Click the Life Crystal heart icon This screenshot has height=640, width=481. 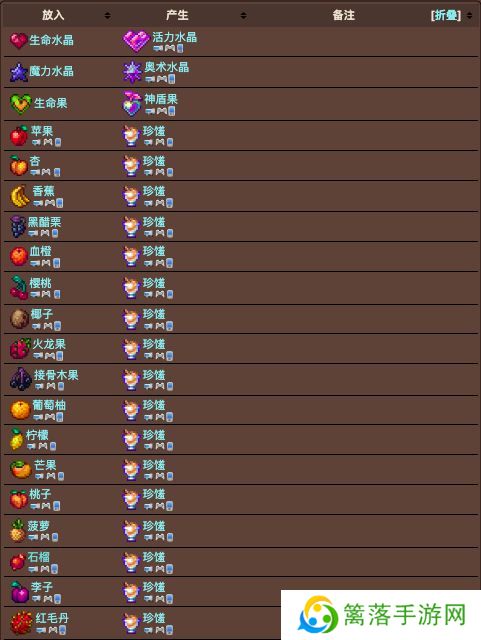18,41
